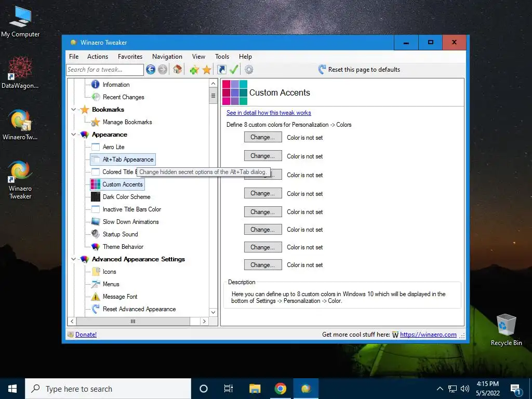The height and width of the screenshot is (399, 532).
Task: Click the Dark Color Scheme icon
Action: [x=96, y=197]
